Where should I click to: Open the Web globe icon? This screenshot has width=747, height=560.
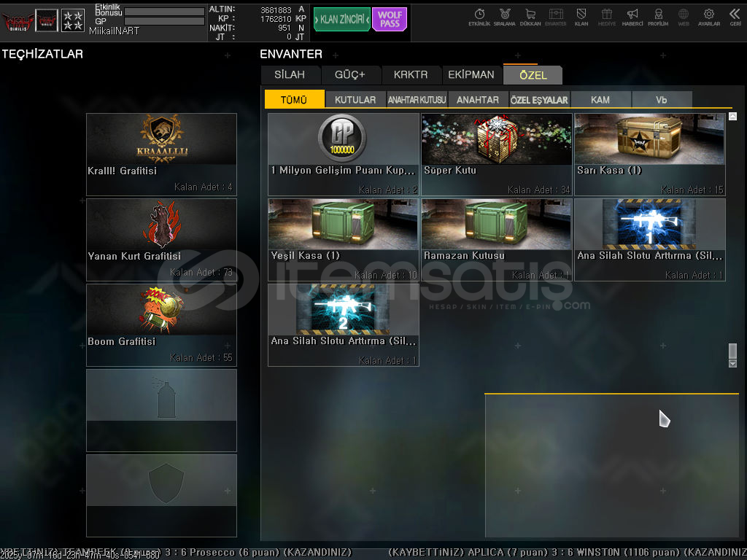pyautogui.click(x=683, y=17)
